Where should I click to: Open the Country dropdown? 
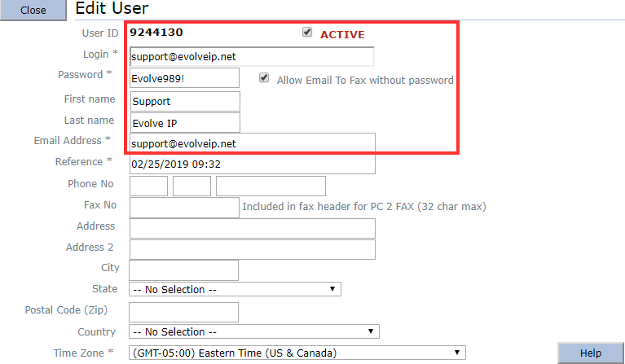(x=254, y=331)
